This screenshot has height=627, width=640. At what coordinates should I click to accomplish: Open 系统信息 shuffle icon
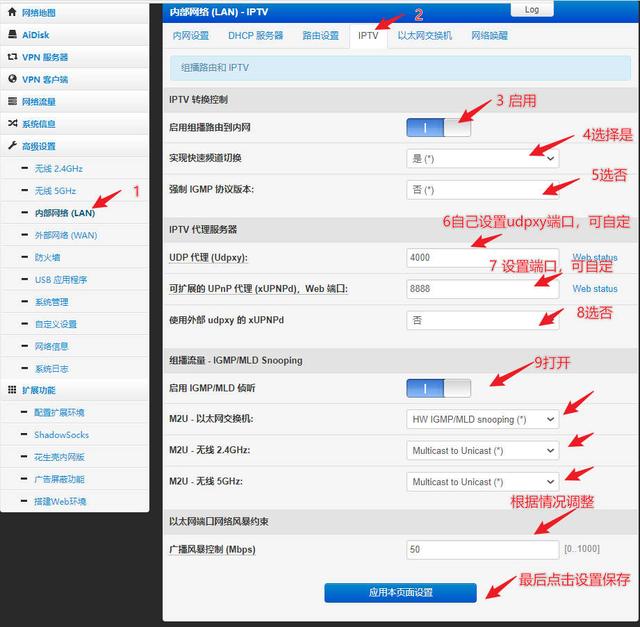[13, 124]
